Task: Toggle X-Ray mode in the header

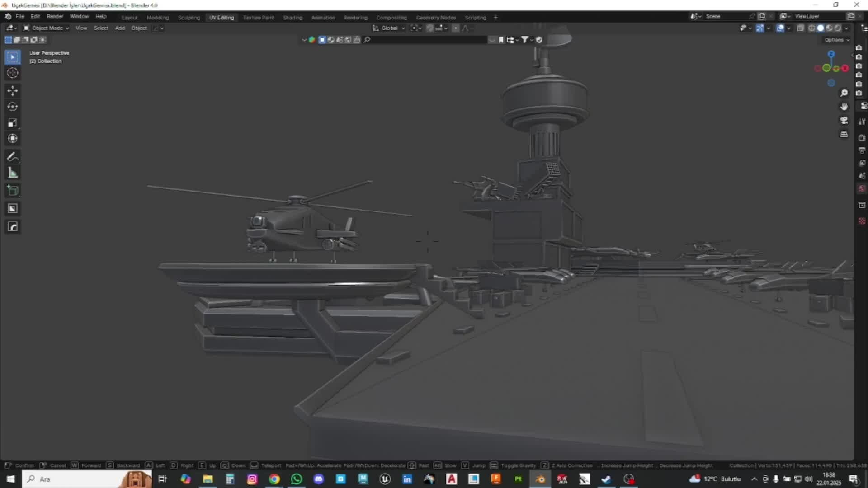Action: pos(801,28)
